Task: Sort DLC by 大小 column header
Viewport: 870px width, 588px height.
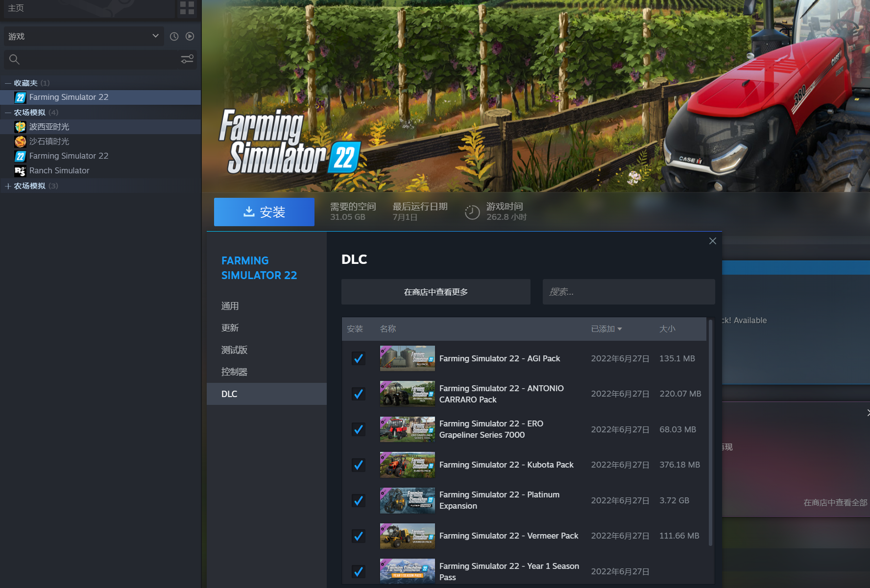Action: (x=667, y=329)
